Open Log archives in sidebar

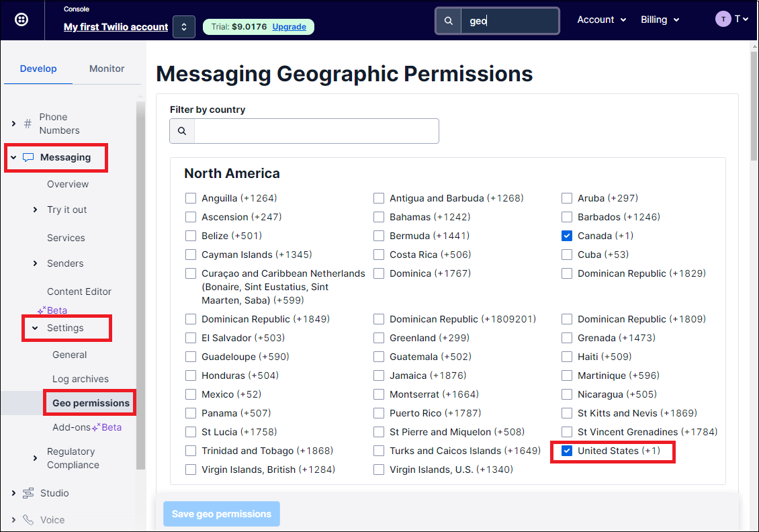click(81, 379)
